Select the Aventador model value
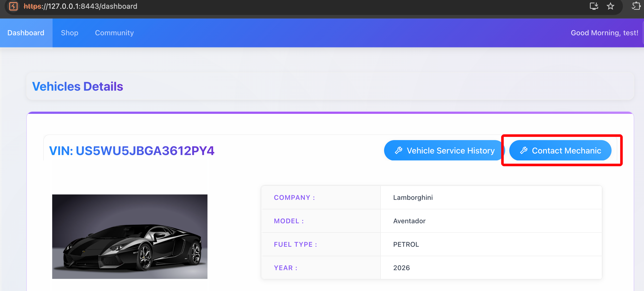The width and height of the screenshot is (644, 291). (409, 221)
